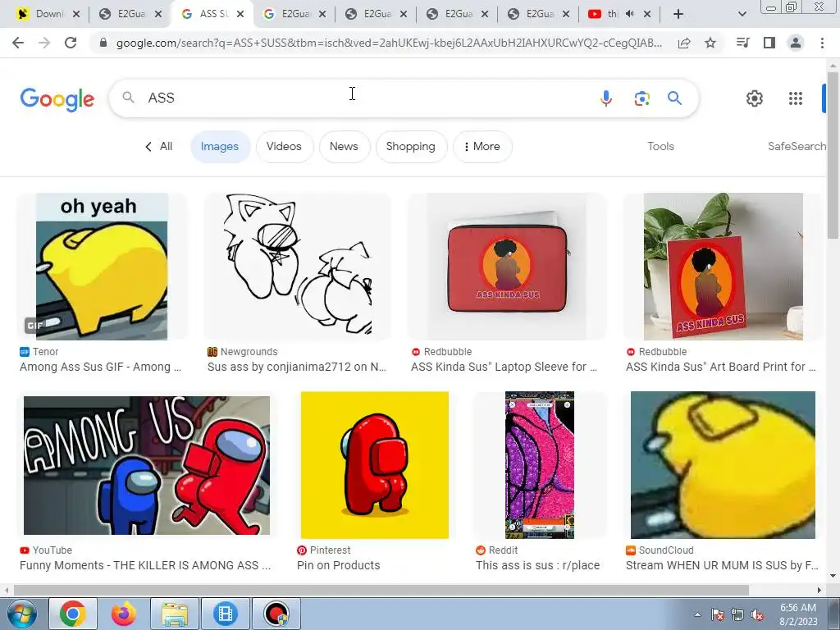Close the YouTube tab
This screenshot has width=840, height=630.
click(x=647, y=15)
